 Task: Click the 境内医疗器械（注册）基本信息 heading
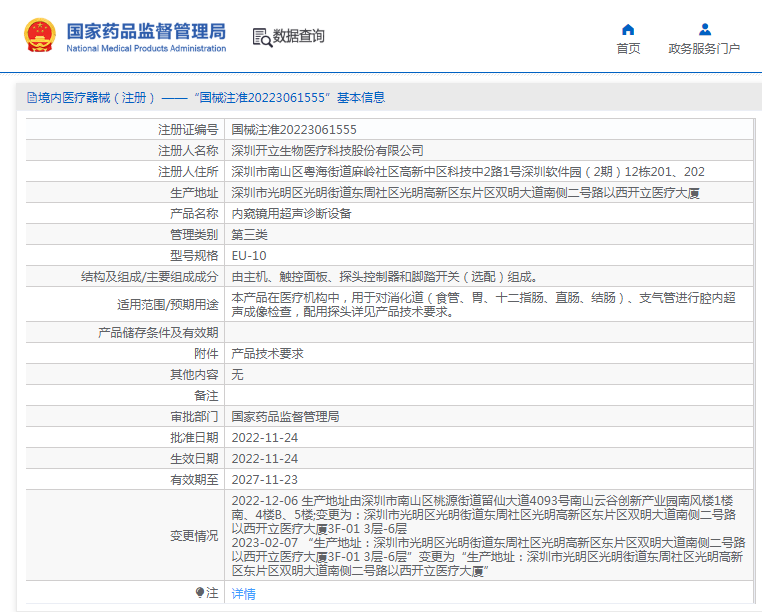[207, 98]
